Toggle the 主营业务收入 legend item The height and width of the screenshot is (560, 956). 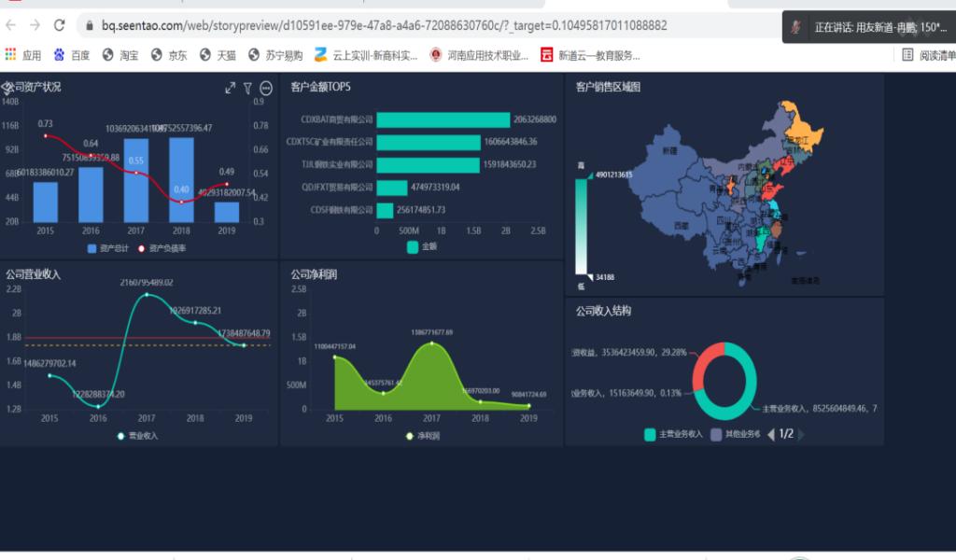(x=674, y=434)
